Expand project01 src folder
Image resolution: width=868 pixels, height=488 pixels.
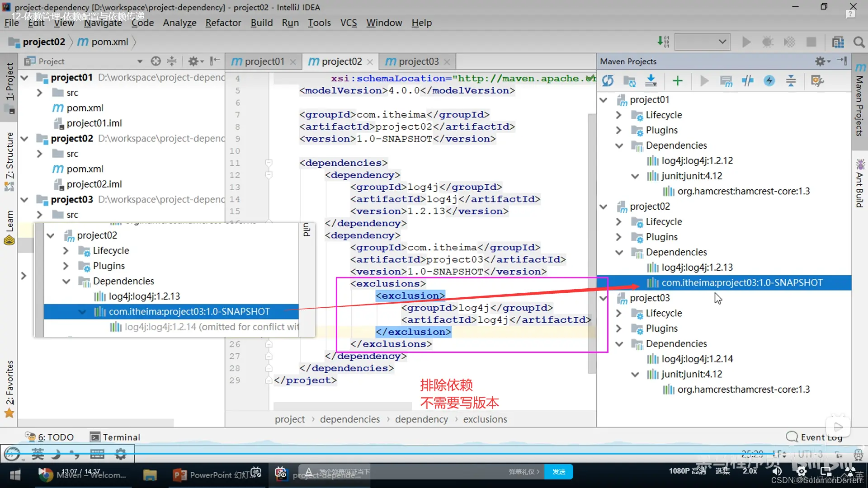39,93
